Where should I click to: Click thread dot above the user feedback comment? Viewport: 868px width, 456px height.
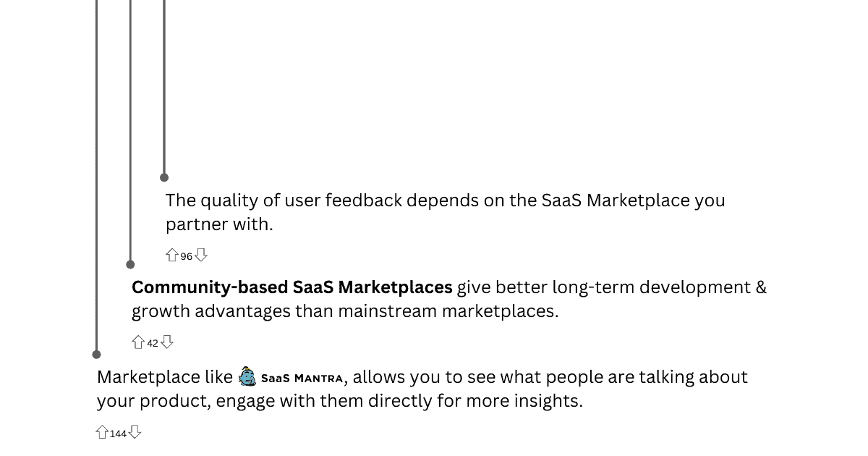[x=164, y=177]
